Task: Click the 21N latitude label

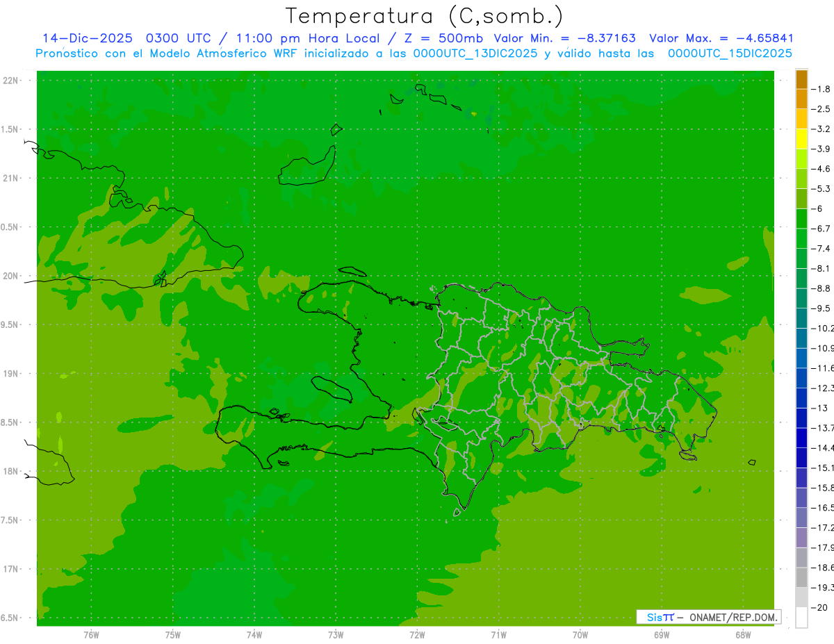Action: tap(11, 178)
